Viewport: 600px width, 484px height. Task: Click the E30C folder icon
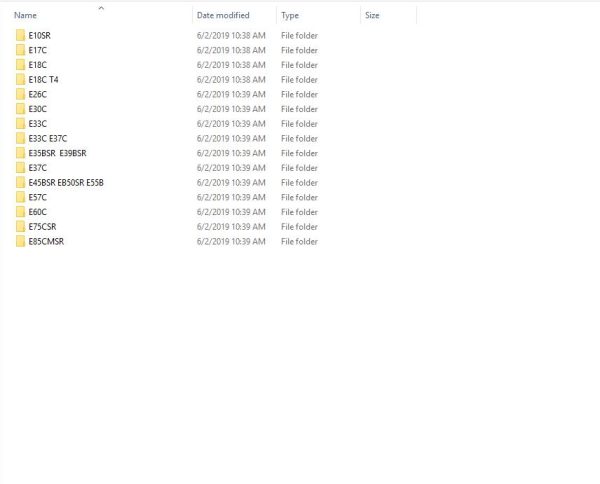pyautogui.click(x=21, y=109)
